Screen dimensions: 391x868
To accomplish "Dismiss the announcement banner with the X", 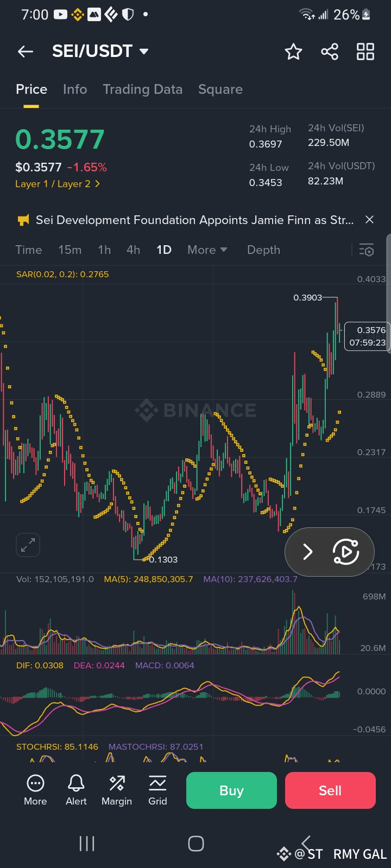I will coord(370,220).
